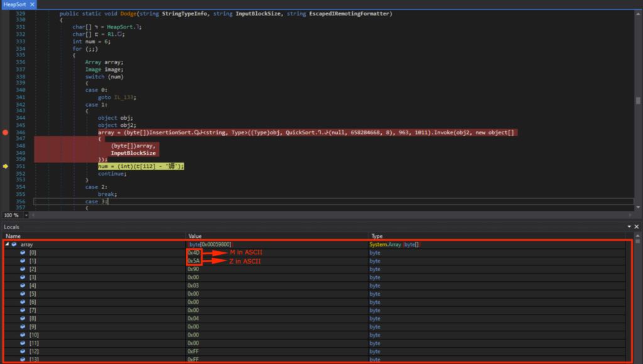Viewport: 643px width, 364px height.
Task: Click the variable icon beside array in Locals
Action: tap(14, 244)
